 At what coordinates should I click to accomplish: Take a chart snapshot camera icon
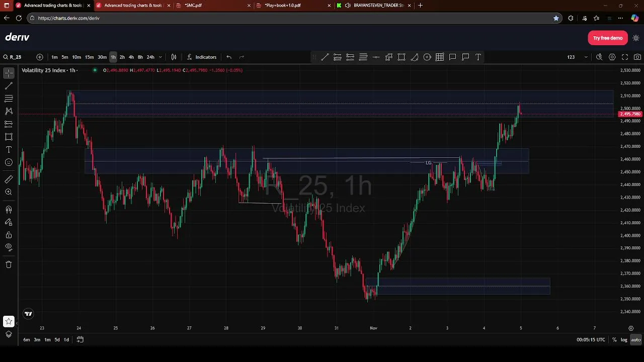pos(637,57)
